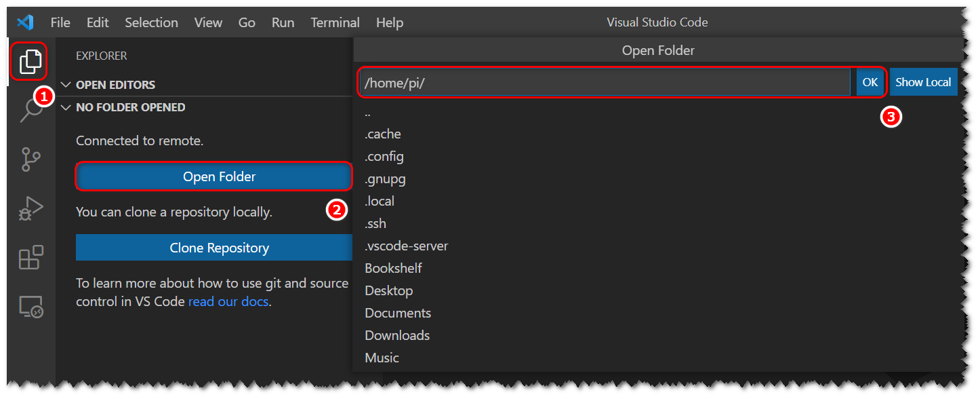This screenshot has width=980, height=399.
Task: Click the Show Local button
Action: pos(923,82)
